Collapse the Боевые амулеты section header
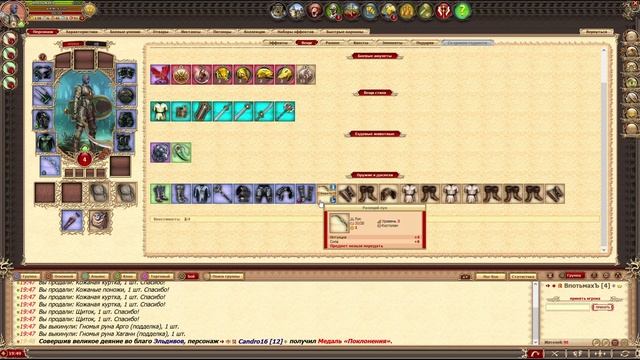Image resolution: width=640 pixels, height=360 pixels. click(x=375, y=56)
